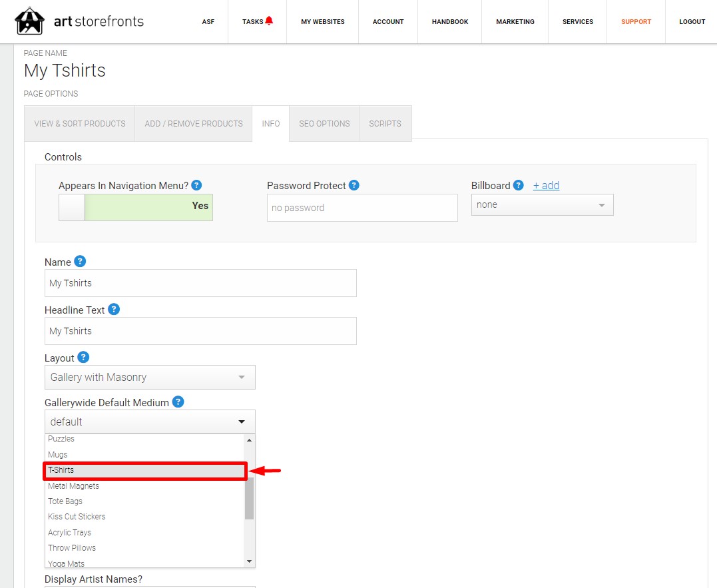Image resolution: width=717 pixels, height=588 pixels.
Task: Open help icon beside Name label
Action: tap(80, 261)
